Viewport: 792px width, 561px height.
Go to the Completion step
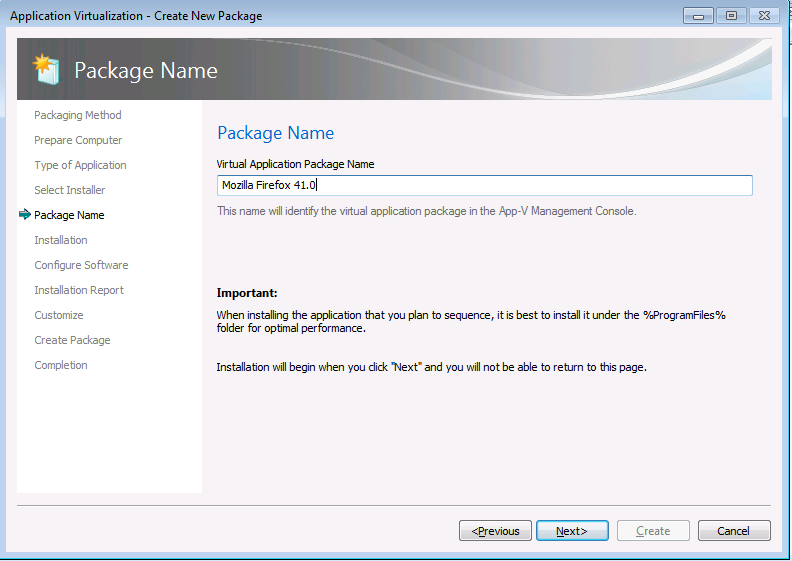click(61, 365)
